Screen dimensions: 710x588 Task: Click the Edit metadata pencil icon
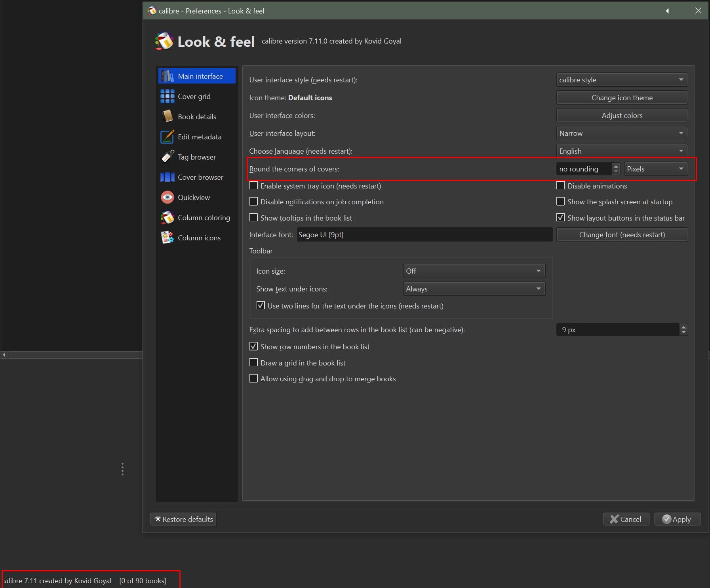click(167, 137)
